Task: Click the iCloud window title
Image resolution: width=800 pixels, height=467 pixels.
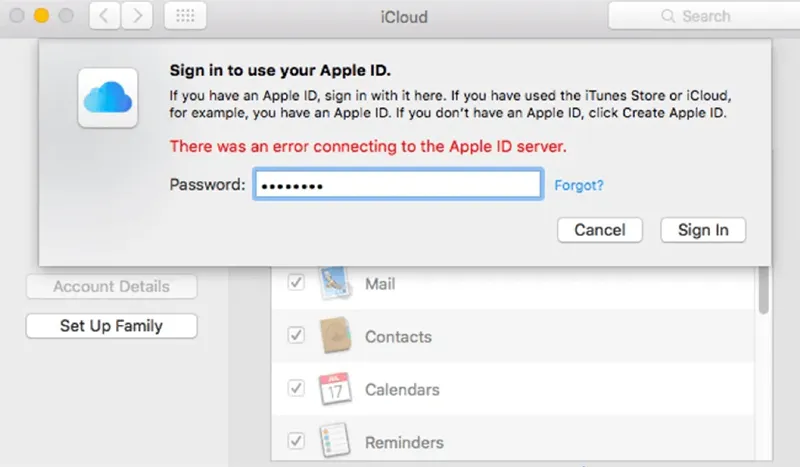Action: [404, 17]
